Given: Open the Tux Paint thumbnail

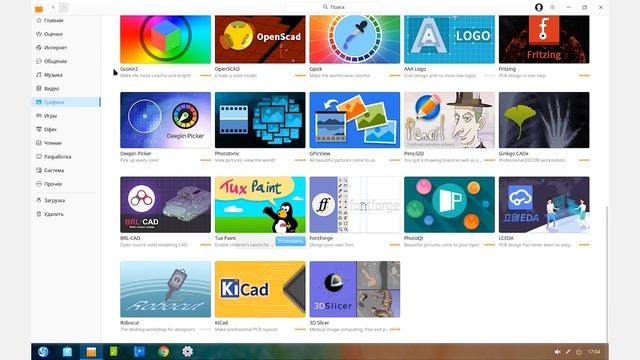Looking at the screenshot, I should [x=260, y=204].
